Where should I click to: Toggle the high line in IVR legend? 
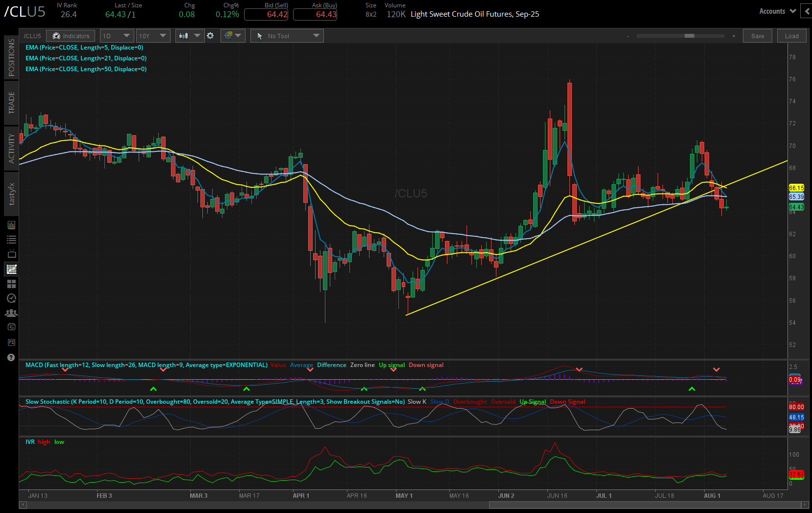[x=44, y=441]
